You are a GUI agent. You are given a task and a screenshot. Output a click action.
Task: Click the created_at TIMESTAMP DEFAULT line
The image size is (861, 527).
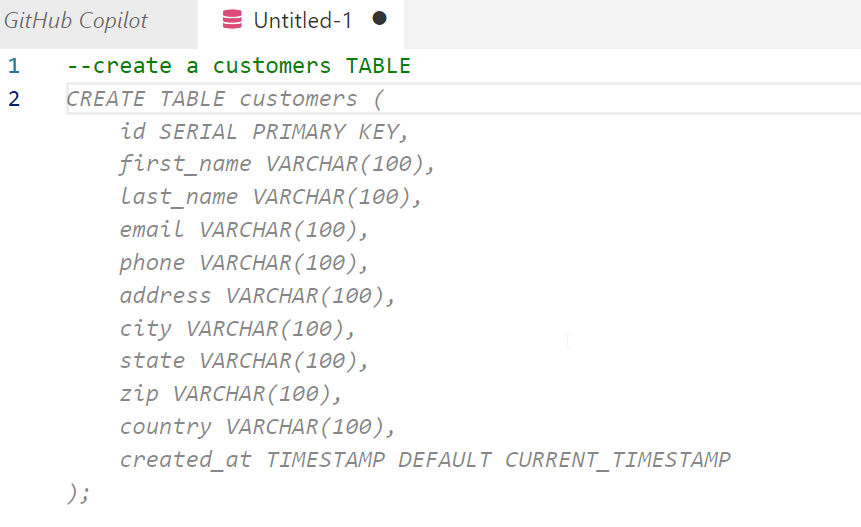click(425, 460)
